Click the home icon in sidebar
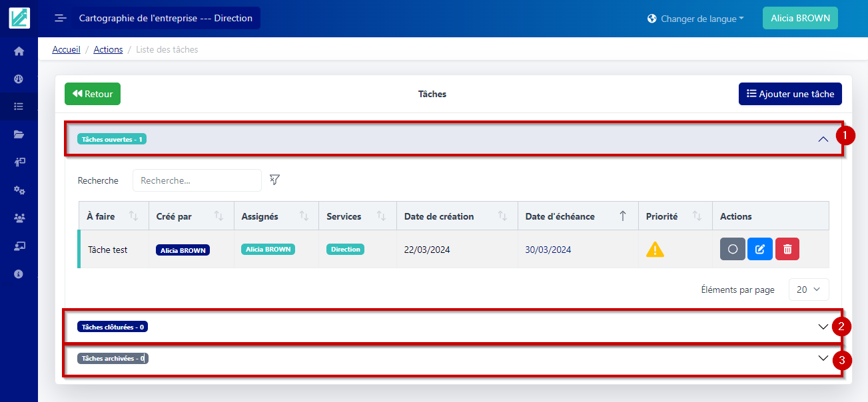 [19, 51]
